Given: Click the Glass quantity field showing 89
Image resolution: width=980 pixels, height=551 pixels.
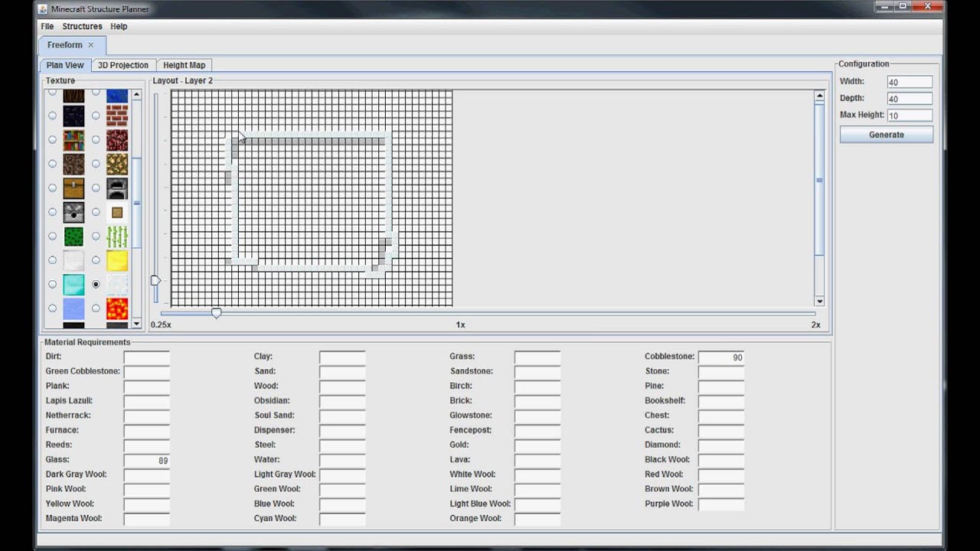Looking at the screenshot, I should click(x=147, y=461).
